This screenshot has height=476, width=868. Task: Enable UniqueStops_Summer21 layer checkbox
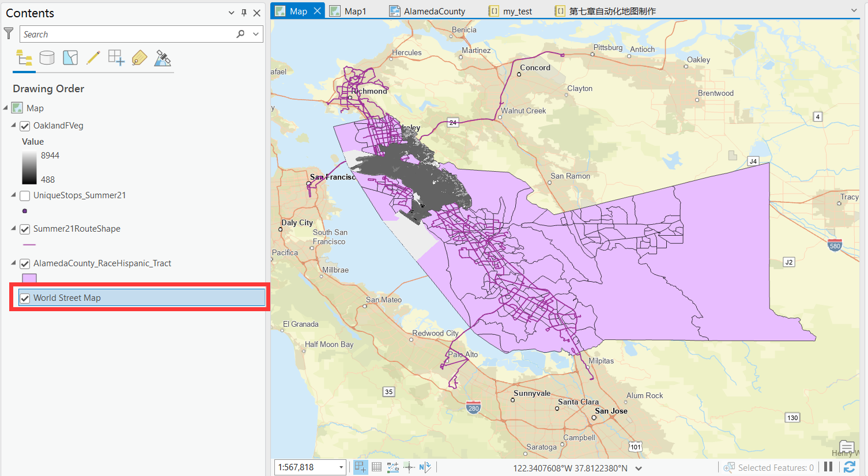tap(25, 196)
